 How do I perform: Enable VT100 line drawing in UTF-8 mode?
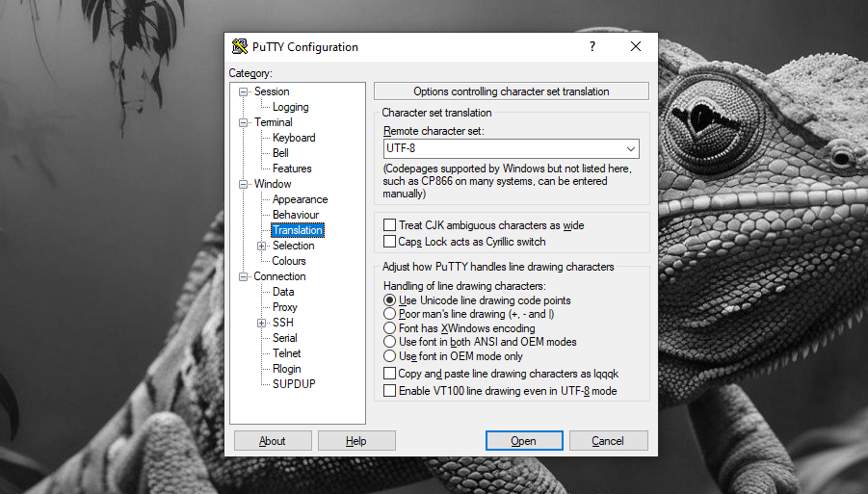click(x=390, y=391)
